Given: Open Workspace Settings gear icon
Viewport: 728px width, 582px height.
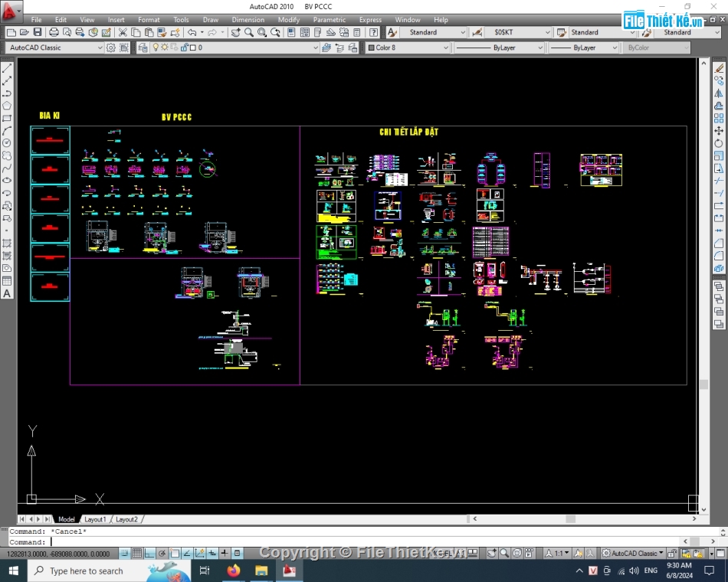Looking at the screenshot, I should [110, 47].
